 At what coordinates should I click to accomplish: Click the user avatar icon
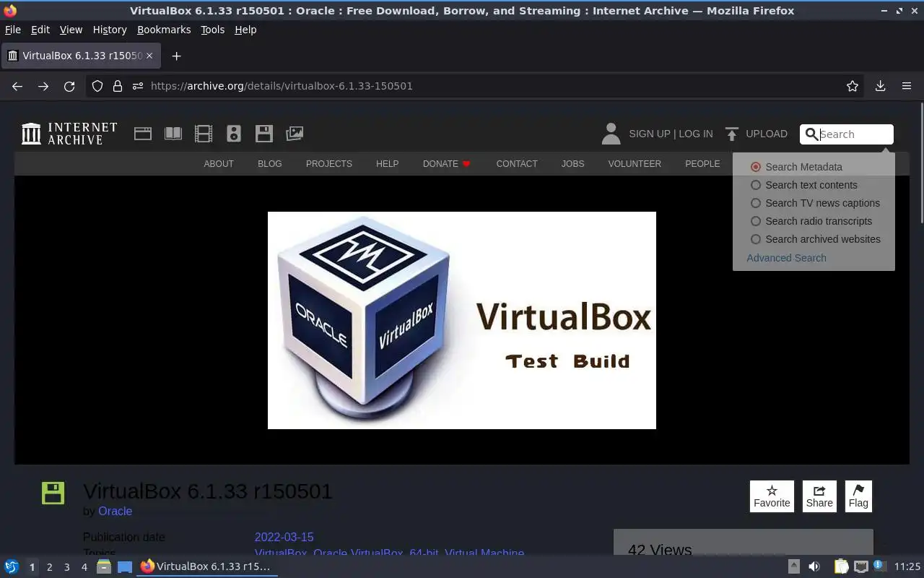[x=611, y=134]
